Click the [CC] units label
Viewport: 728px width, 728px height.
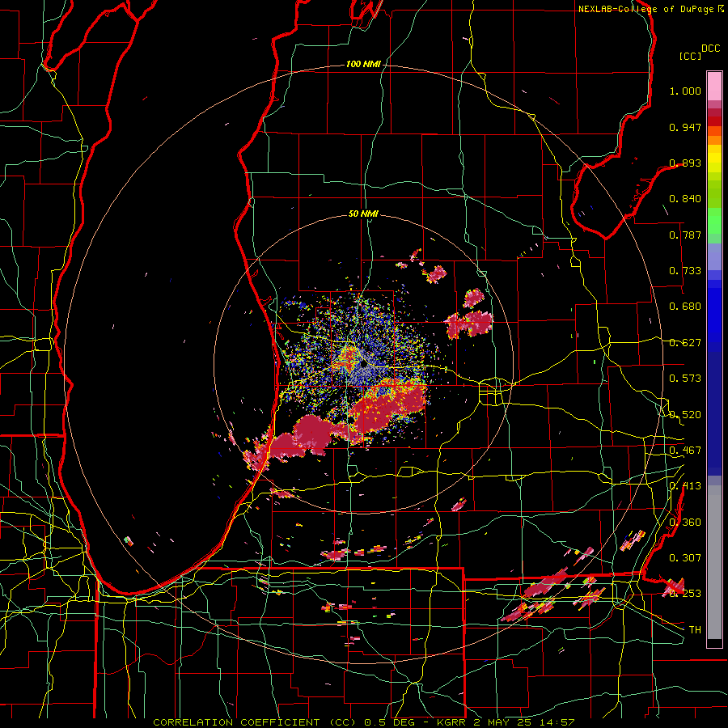click(x=690, y=56)
